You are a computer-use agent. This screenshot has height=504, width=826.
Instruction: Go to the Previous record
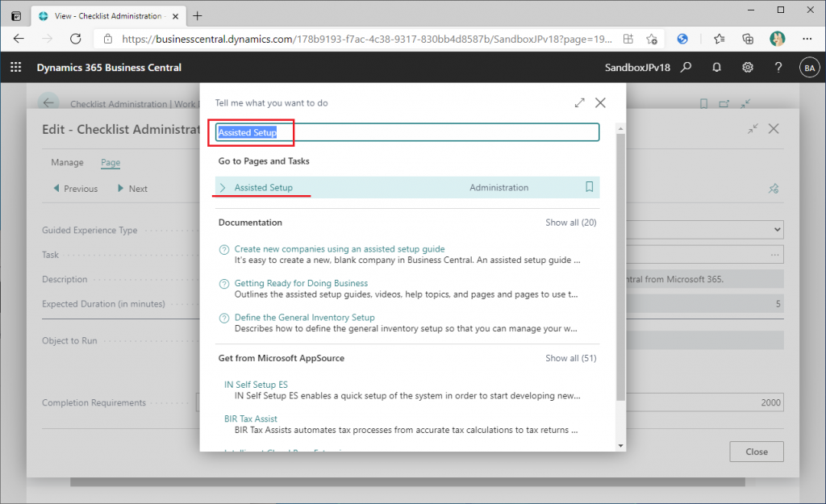(75, 189)
